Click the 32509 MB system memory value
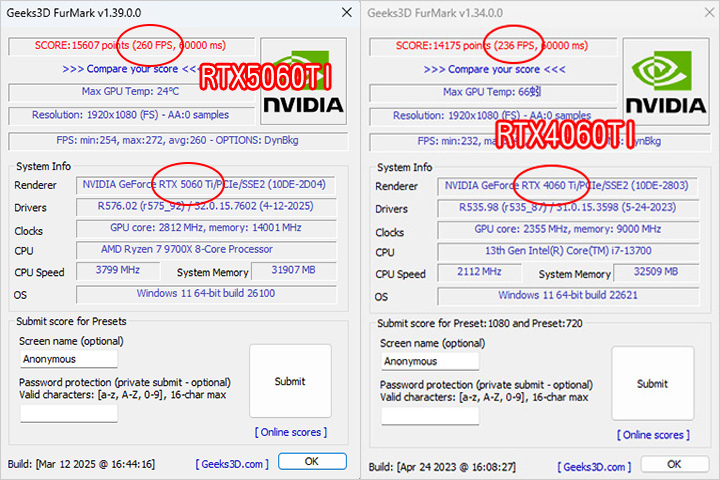Screen dimensions: 720x480 pos(656,271)
